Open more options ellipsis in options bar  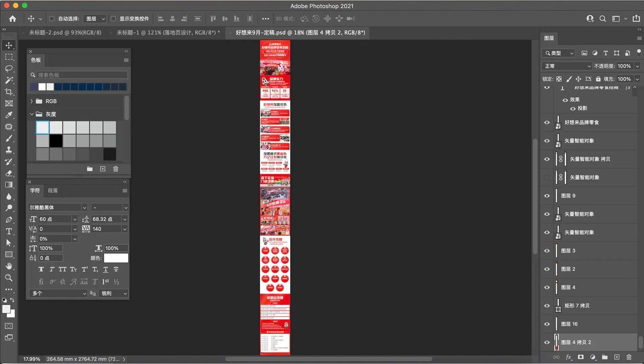(266, 19)
